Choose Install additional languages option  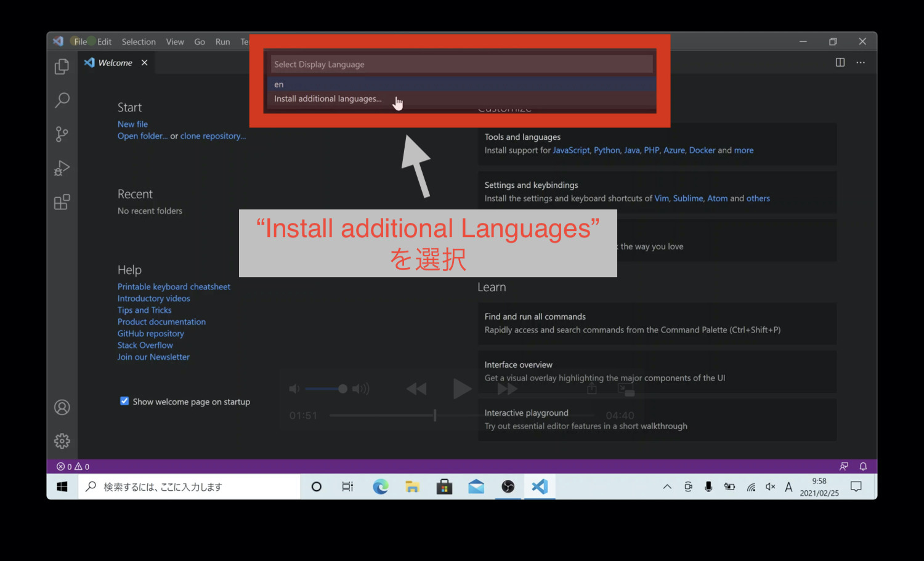pyautogui.click(x=461, y=99)
